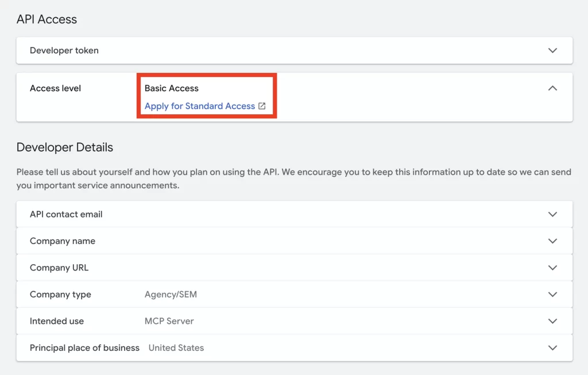Click the Apply for Standard Access link
The width and height of the screenshot is (588, 375).
tap(199, 106)
